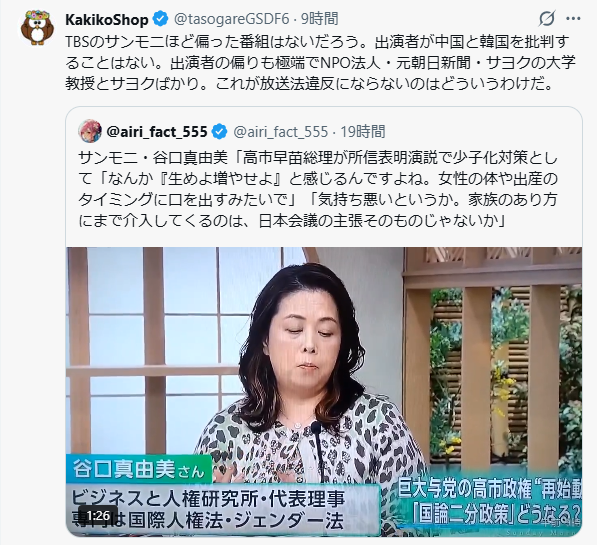Image resolution: width=597 pixels, height=545 pixels.
Task: Click the 国論二分政策 headline overlay
Action: (497, 517)
